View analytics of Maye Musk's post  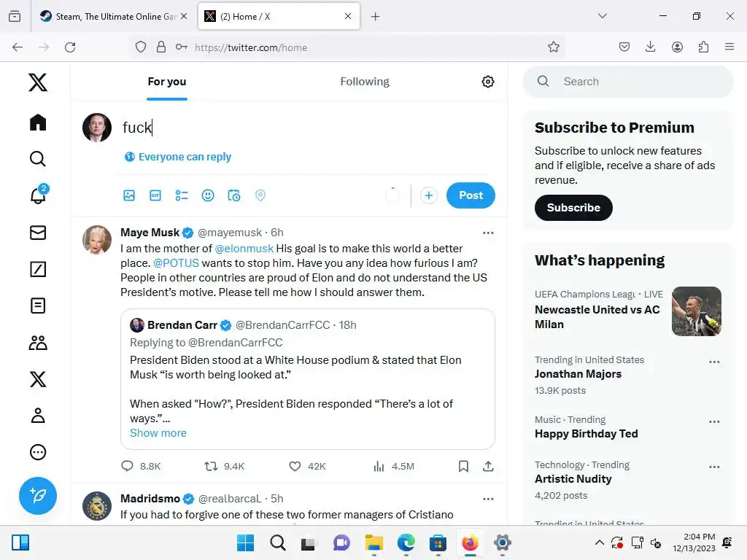pos(379,466)
